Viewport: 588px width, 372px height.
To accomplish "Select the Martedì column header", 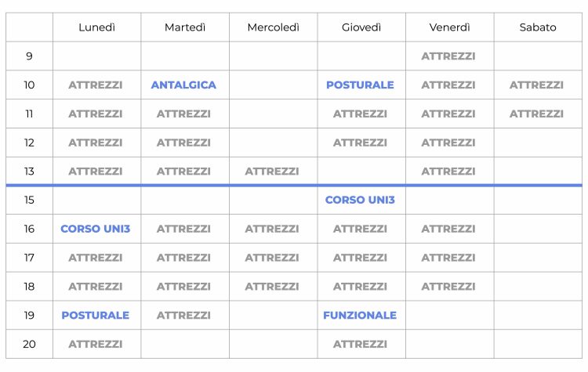I will point(185,27).
